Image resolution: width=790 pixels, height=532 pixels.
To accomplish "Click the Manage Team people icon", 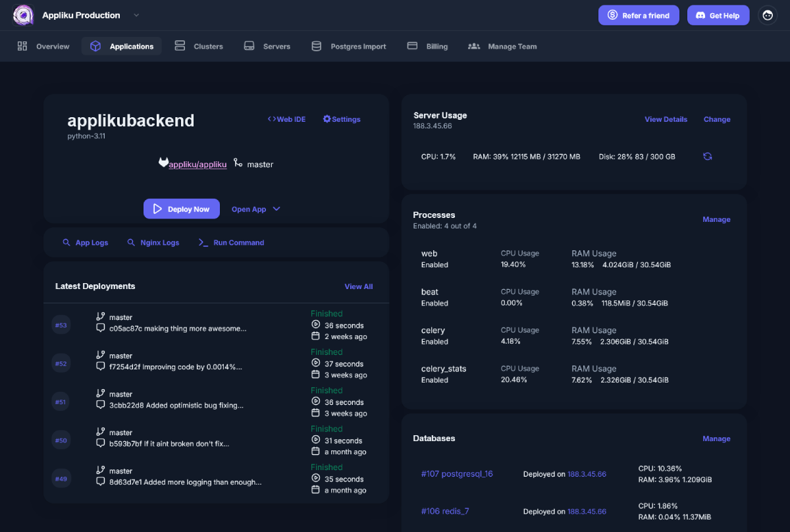I will pyautogui.click(x=474, y=46).
